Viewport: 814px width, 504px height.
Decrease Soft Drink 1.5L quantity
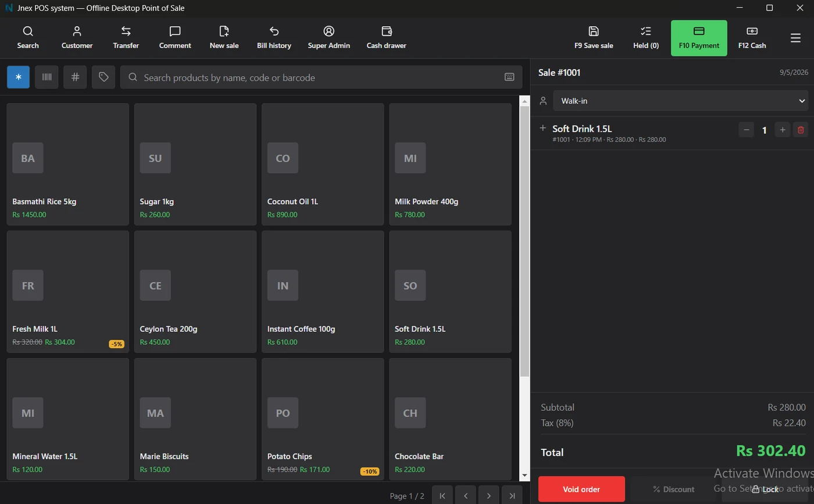coord(747,130)
